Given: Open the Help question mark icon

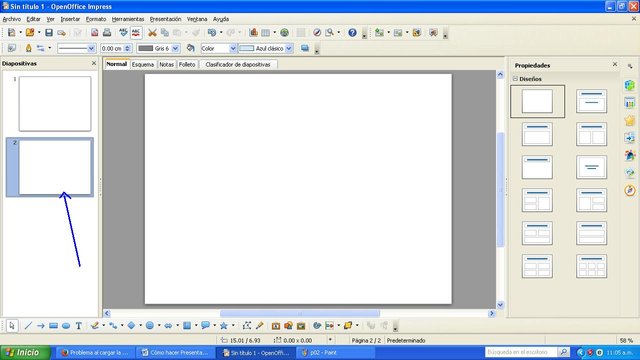Looking at the screenshot, I should (x=352, y=33).
